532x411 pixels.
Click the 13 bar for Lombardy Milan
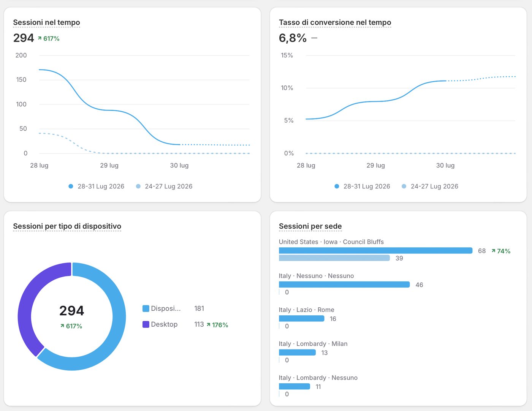297,353
